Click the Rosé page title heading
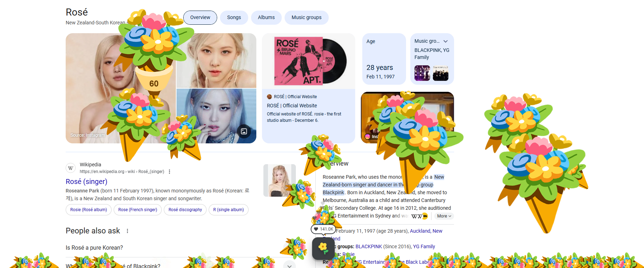This screenshot has width=644, height=268. [77, 12]
